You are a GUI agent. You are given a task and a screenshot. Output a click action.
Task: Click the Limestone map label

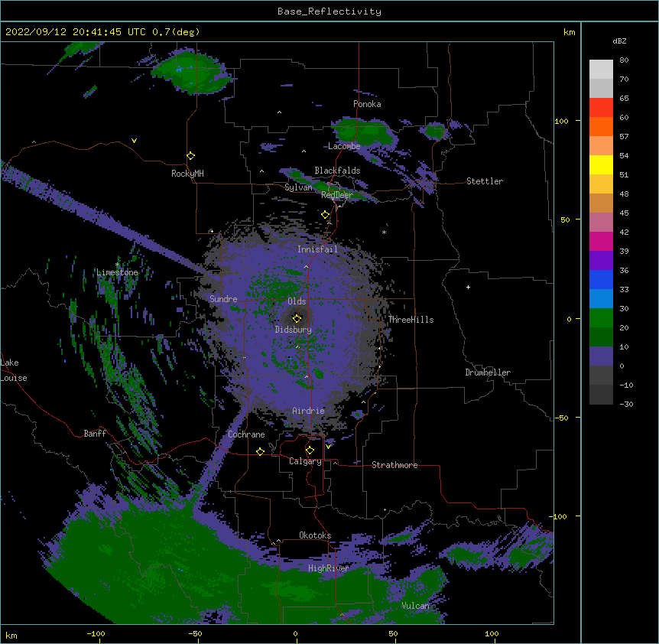117,272
